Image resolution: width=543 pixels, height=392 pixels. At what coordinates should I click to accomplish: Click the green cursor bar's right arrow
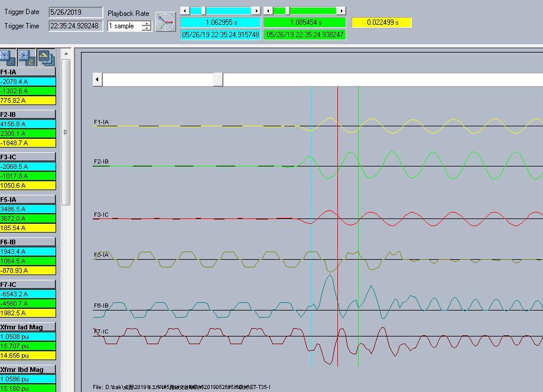[x=342, y=11]
